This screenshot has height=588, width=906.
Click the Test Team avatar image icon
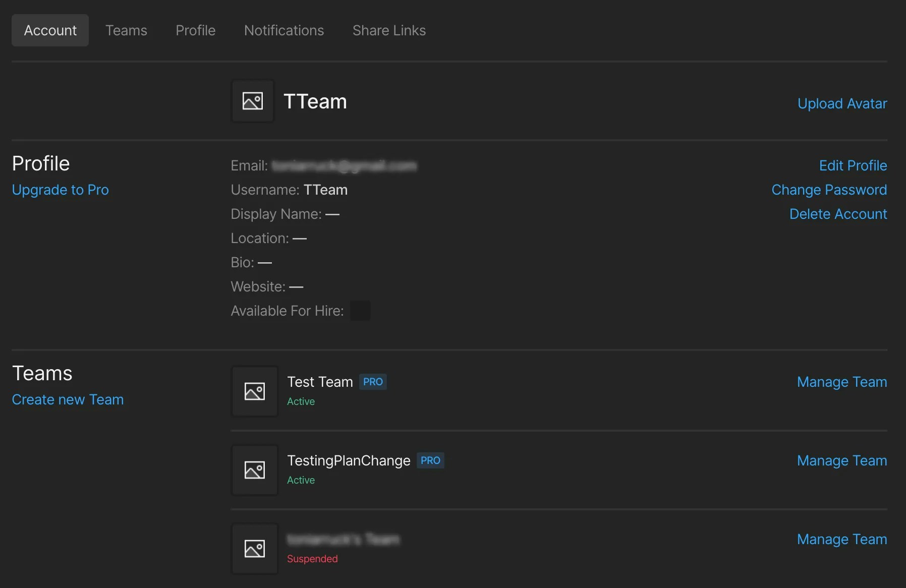pos(255,391)
